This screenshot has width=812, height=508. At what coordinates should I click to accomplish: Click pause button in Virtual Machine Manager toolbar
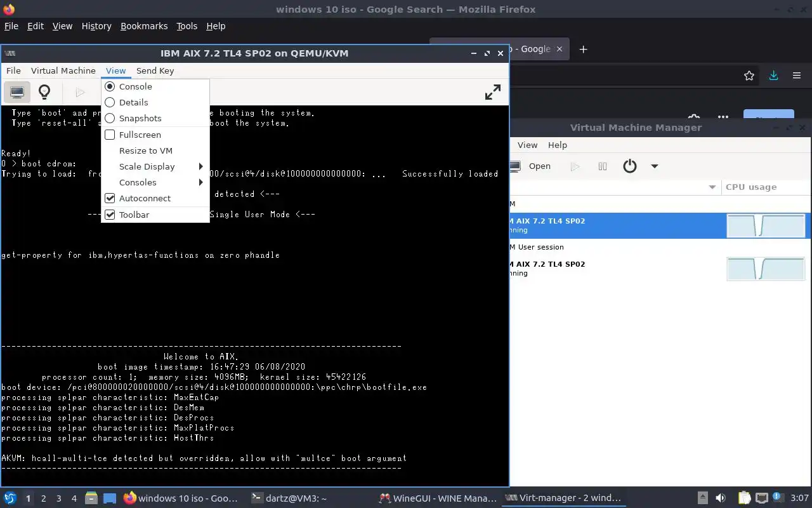pos(603,166)
